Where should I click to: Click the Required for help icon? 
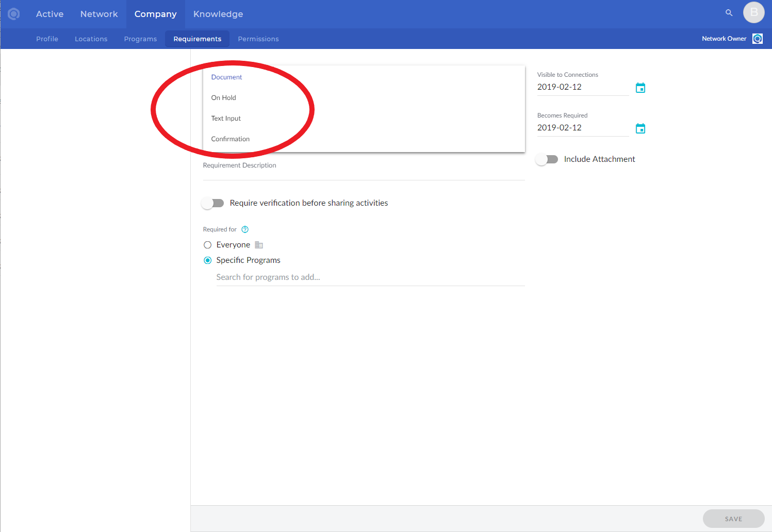245,229
